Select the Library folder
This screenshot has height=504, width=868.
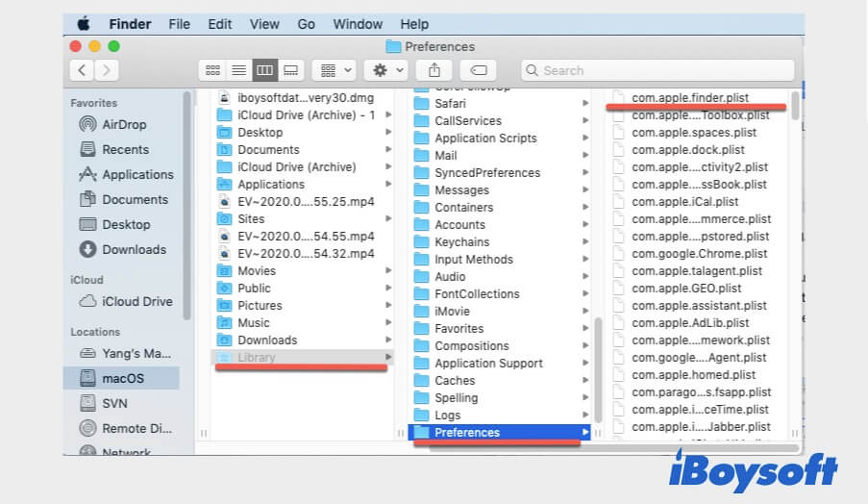tap(302, 357)
